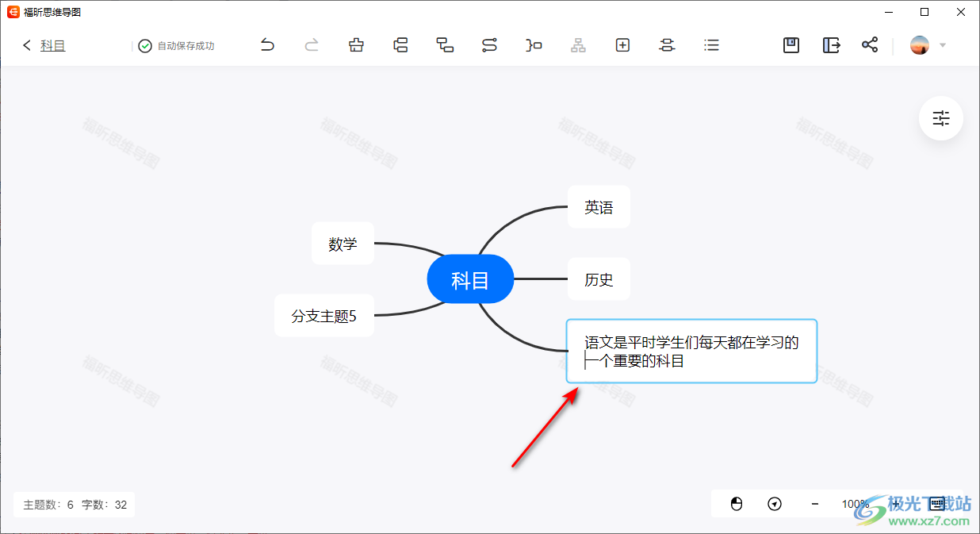
Task: Share the mind map
Action: coord(870,45)
